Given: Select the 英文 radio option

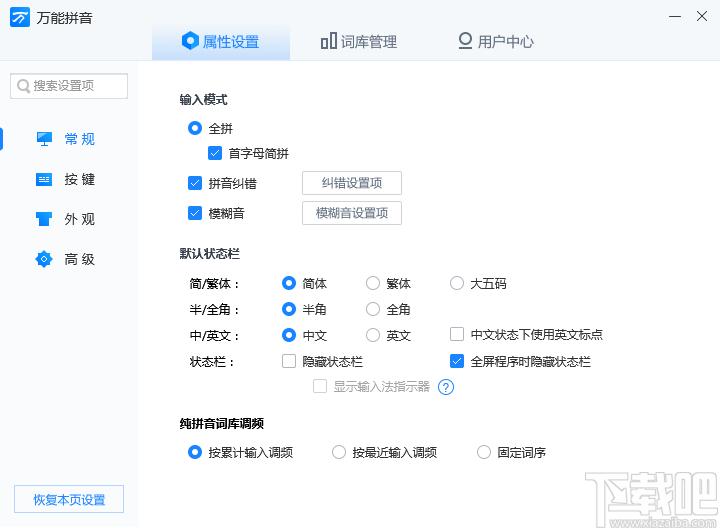Looking at the screenshot, I should pos(373,335).
